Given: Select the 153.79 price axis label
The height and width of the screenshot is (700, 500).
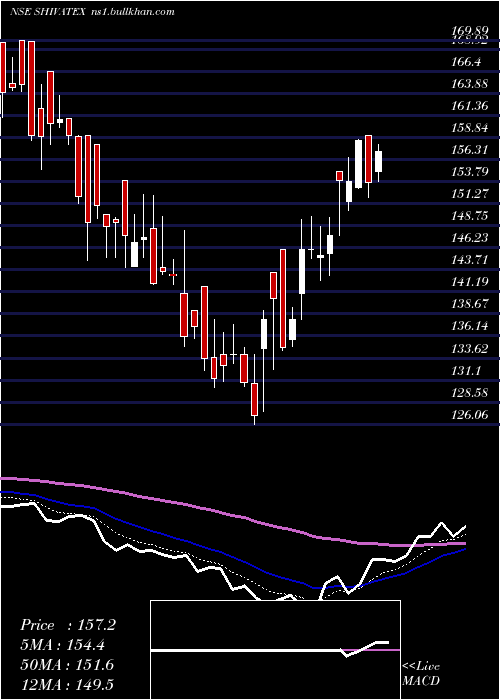Looking at the screenshot, I should pos(469,172).
